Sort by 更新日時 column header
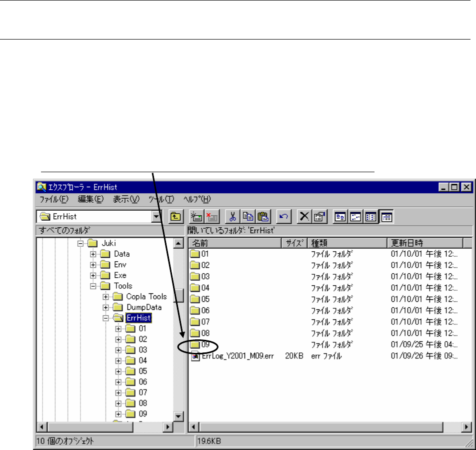 [x=425, y=243]
